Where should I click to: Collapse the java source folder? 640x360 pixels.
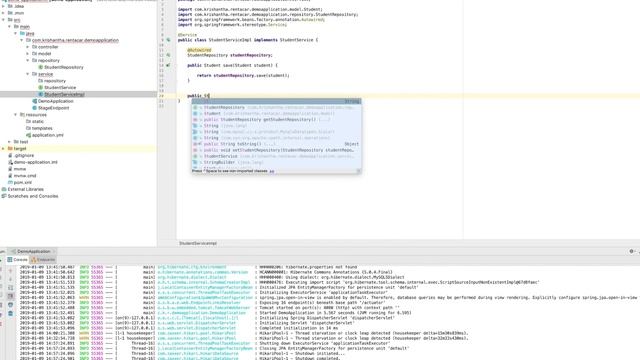pos(16,33)
